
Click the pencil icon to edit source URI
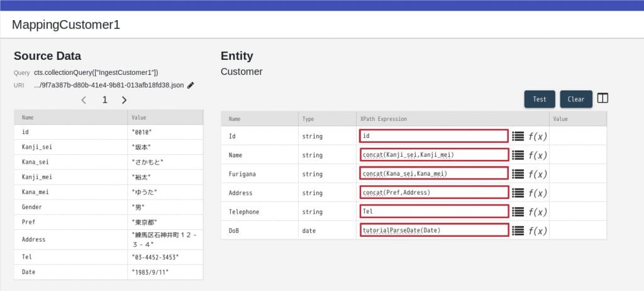click(191, 85)
